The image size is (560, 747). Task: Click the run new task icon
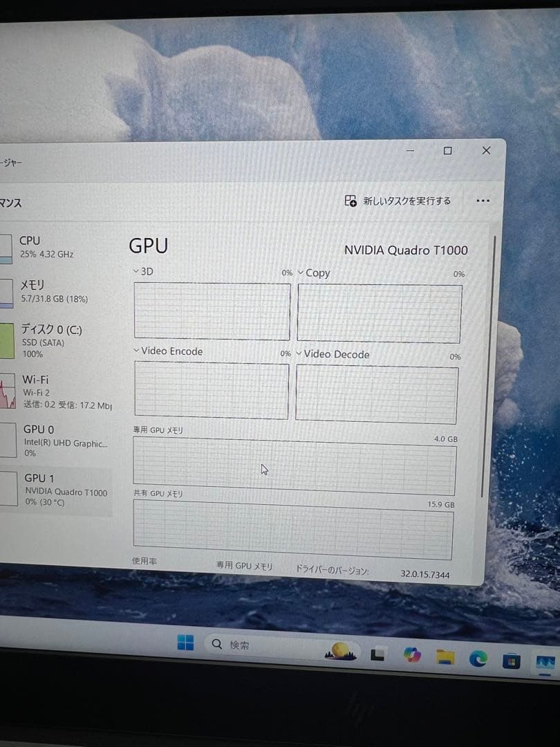351,201
